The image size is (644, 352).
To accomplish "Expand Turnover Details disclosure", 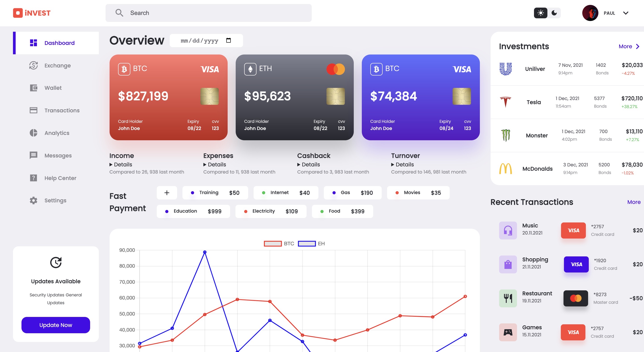I will pyautogui.click(x=402, y=165).
